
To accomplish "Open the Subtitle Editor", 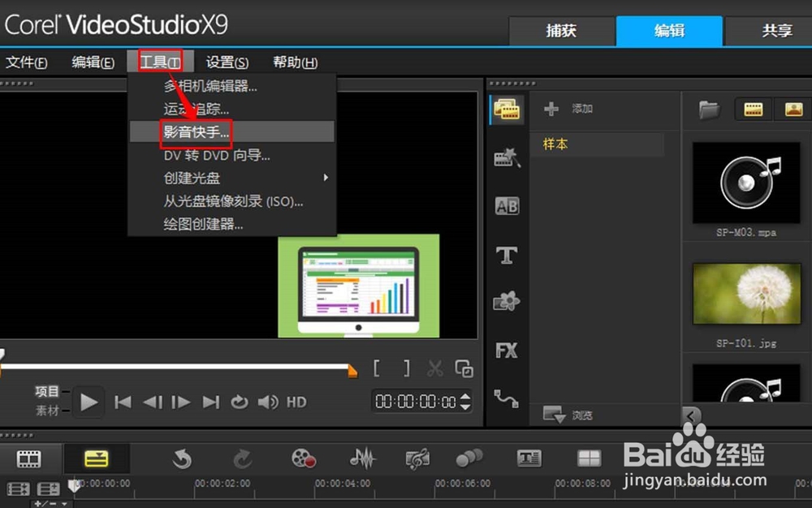I will click(x=529, y=458).
